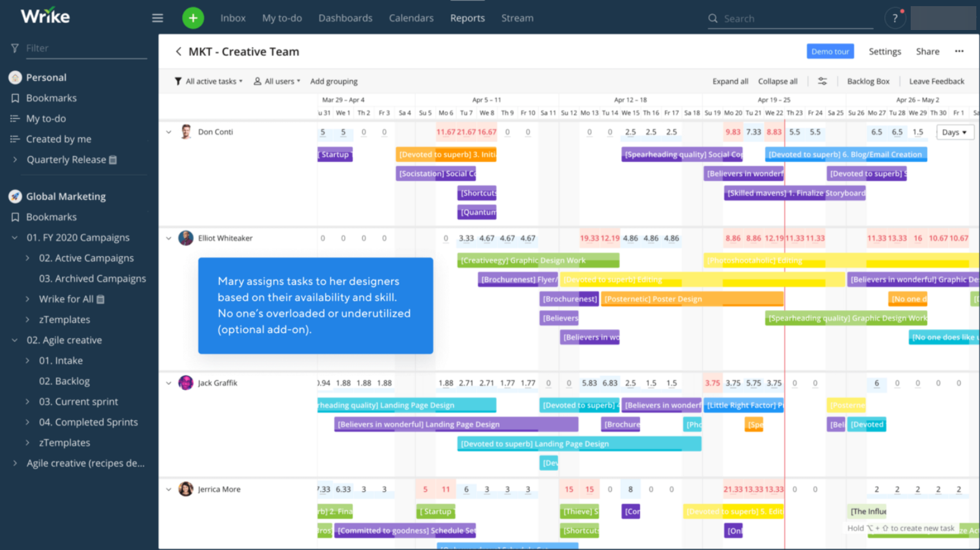Open Calendars
This screenshot has width=980, height=550.
pyautogui.click(x=411, y=18)
